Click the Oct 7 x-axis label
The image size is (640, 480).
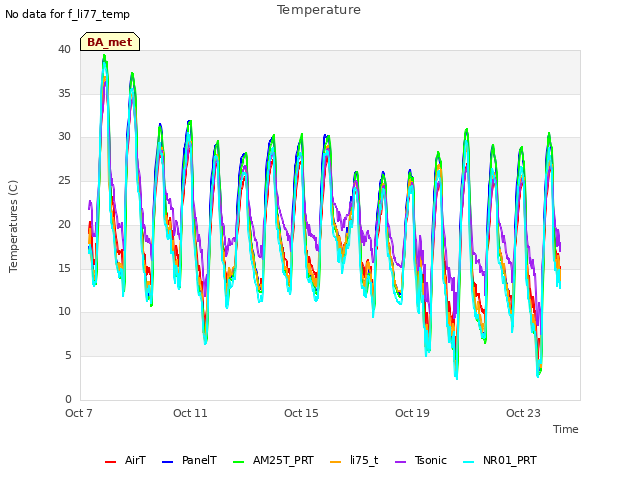[x=79, y=413]
